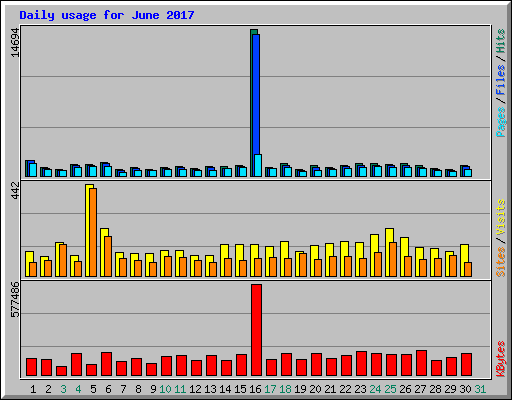
Task: Click day label 3 on the x-axis
Action: 63,389
